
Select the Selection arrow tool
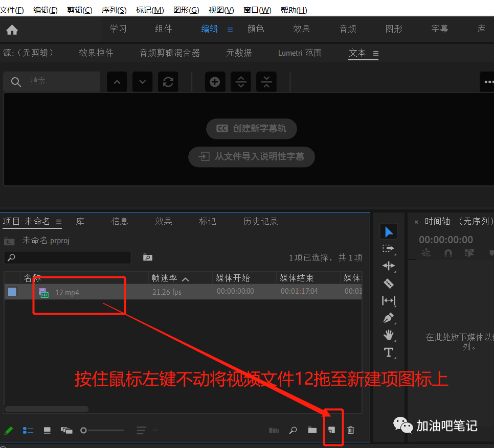389,232
